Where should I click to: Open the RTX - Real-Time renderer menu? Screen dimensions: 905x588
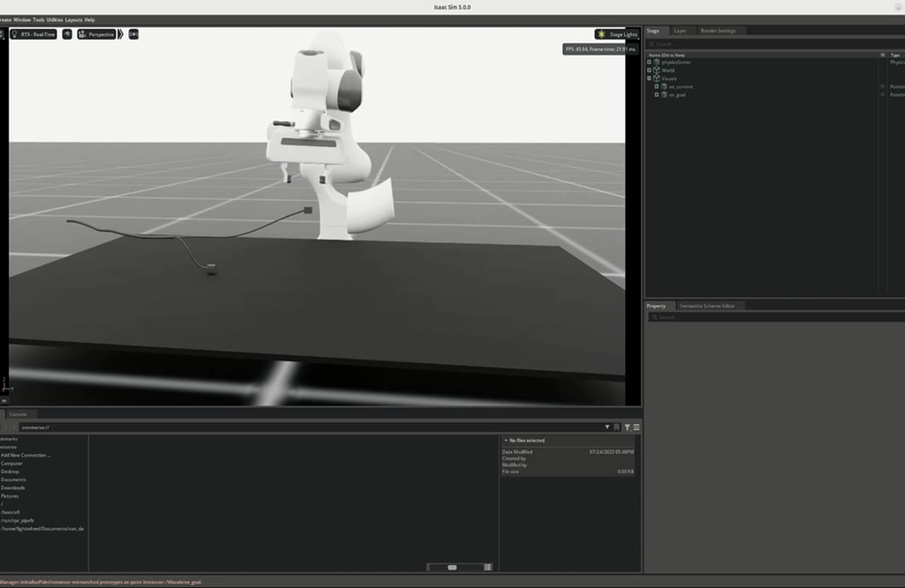[33, 34]
